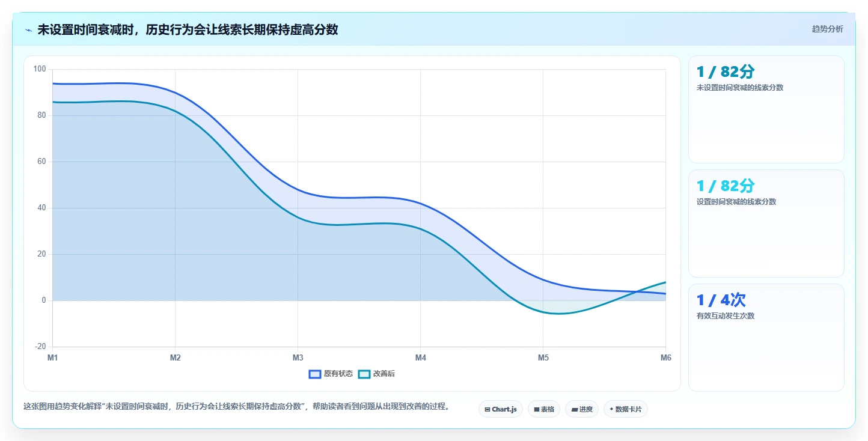The image size is (868, 441).
Task: Select the 数据卡片 tag
Action: [x=625, y=409]
